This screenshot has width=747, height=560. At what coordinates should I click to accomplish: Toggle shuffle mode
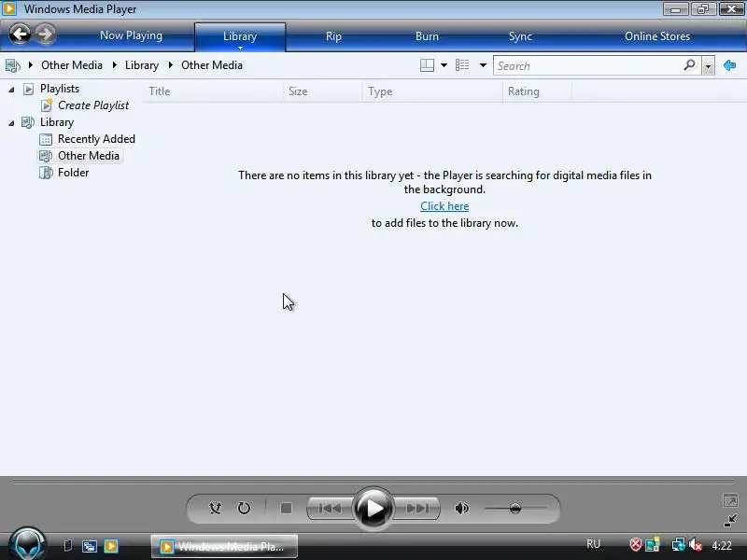215,509
